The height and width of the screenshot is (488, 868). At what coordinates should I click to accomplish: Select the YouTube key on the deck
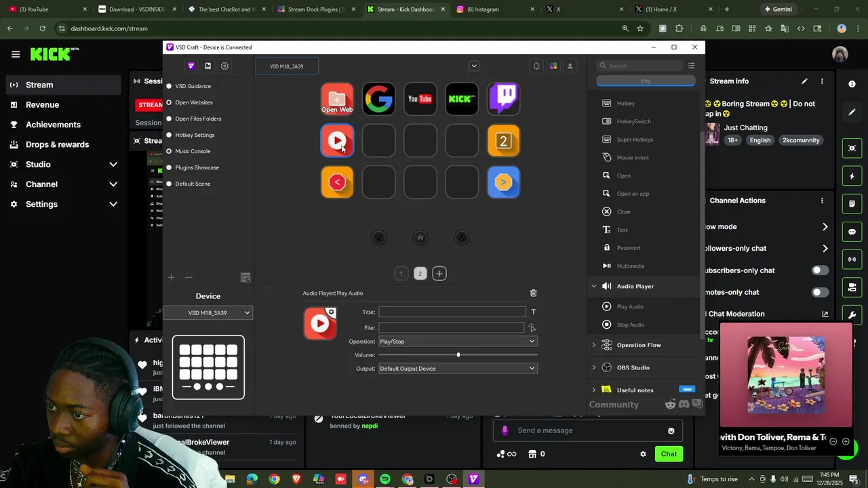(x=420, y=99)
